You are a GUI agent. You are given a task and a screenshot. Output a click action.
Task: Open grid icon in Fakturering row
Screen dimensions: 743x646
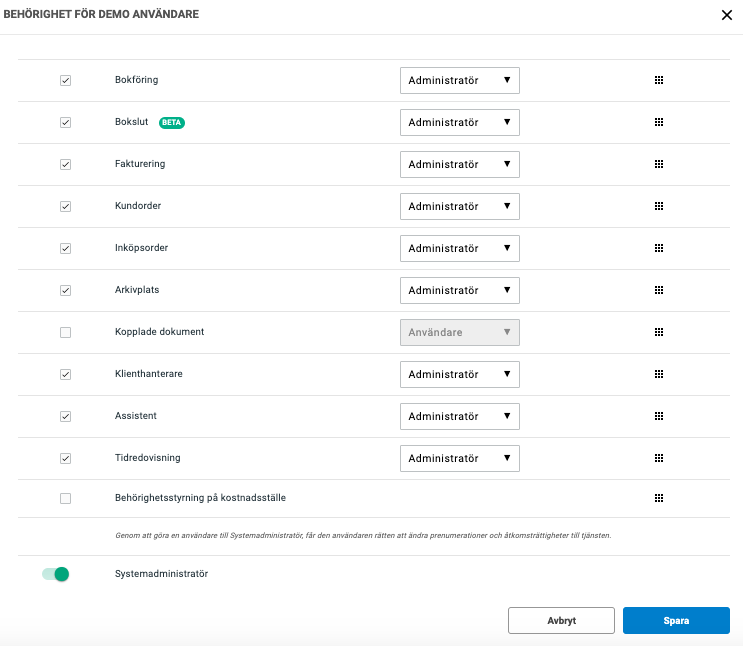coord(659,164)
